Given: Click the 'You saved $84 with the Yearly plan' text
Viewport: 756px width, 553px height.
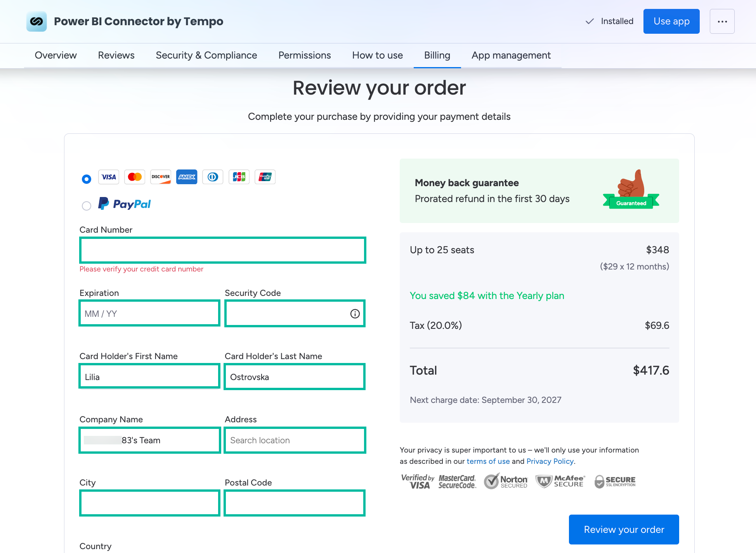Looking at the screenshot, I should (x=487, y=296).
